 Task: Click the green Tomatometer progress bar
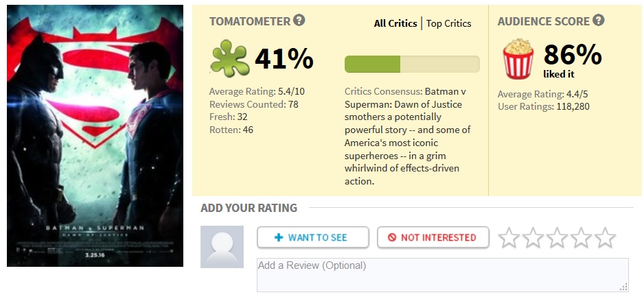[411, 64]
